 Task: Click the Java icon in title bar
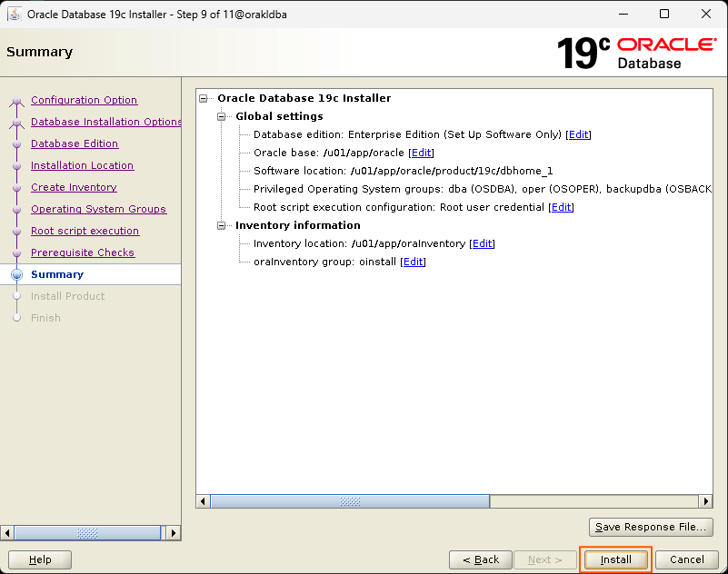14,15
